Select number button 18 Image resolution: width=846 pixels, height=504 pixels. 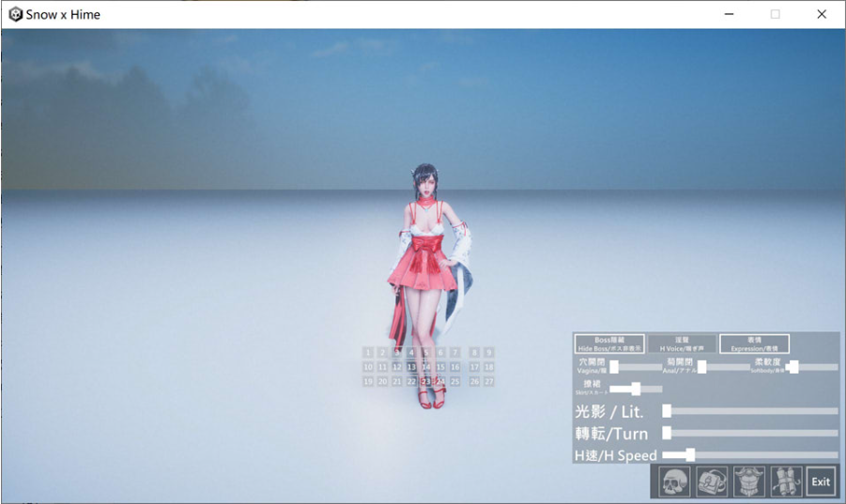click(x=489, y=367)
